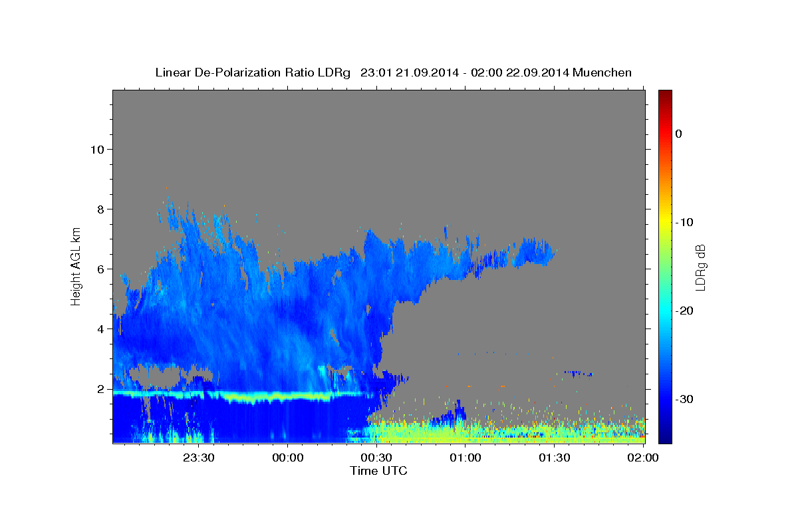Pick the yellow band of the colorbar
Image resolution: width=798 pixels, height=532 pixels.
(665, 222)
